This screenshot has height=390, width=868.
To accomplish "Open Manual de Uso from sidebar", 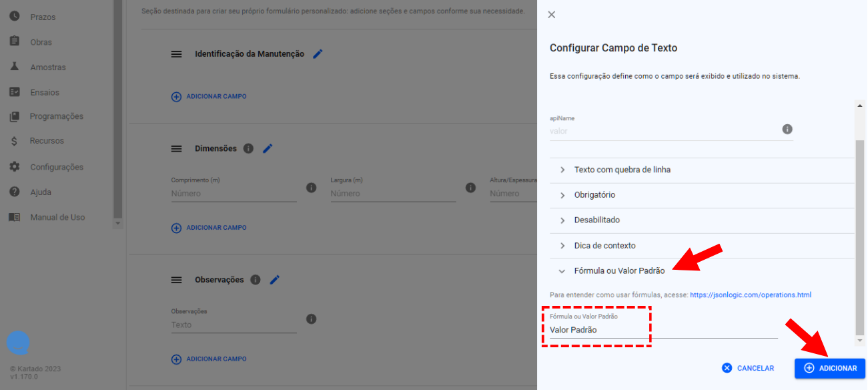I will 57,218.
